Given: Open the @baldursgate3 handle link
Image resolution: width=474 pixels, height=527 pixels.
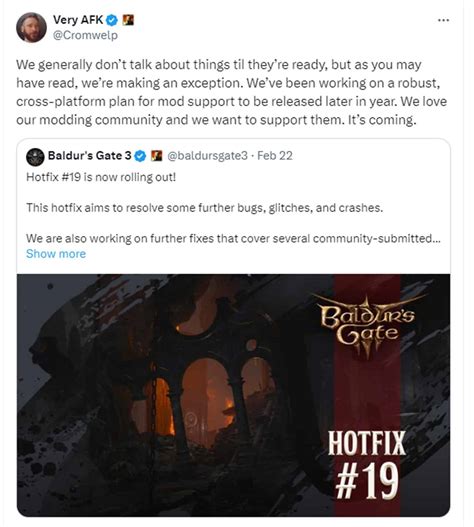Looking at the screenshot, I should 207,156.
